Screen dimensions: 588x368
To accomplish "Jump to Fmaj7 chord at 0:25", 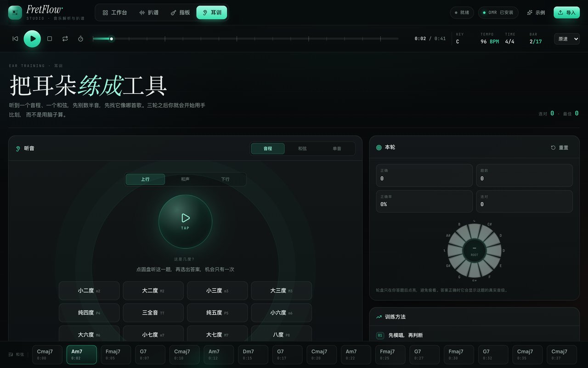I will tap(390, 355).
